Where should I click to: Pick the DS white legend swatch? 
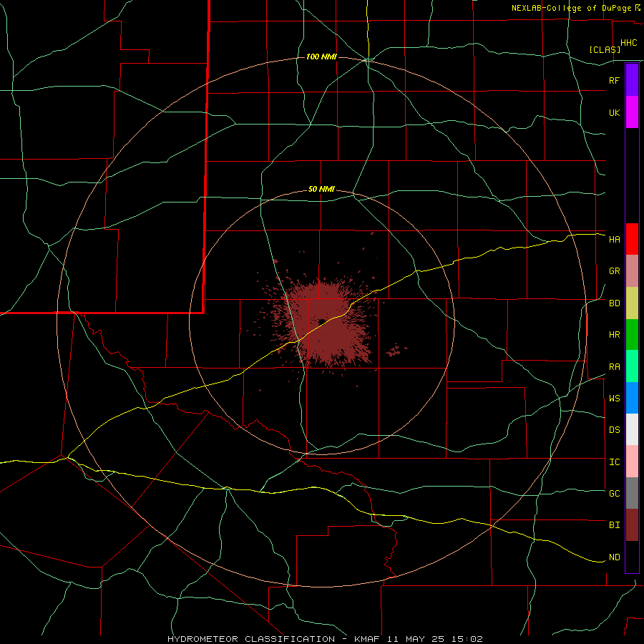tap(632, 429)
